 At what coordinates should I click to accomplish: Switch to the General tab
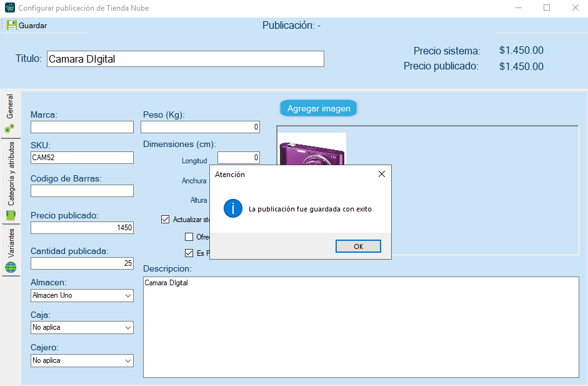coord(10,114)
